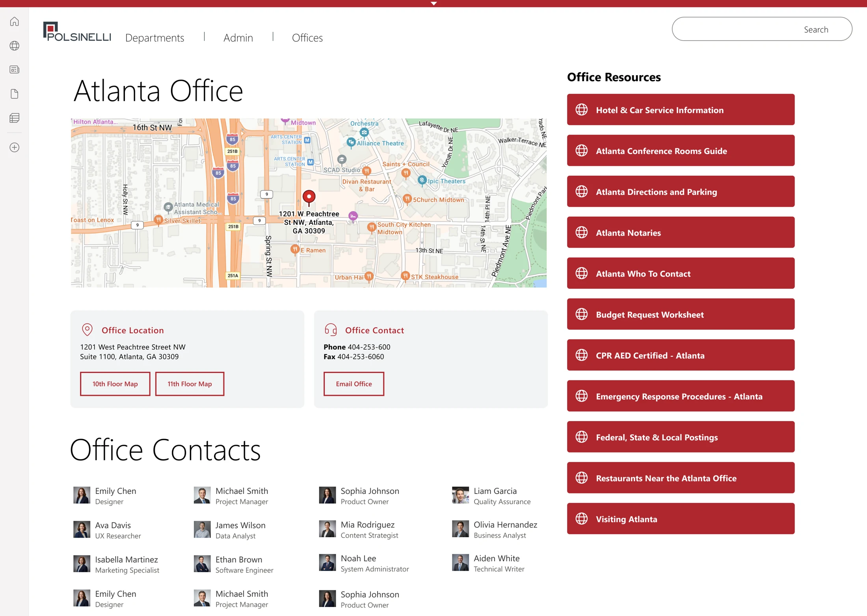Click the Email Office button
Screen dimensions: 867x616
[x=353, y=384]
